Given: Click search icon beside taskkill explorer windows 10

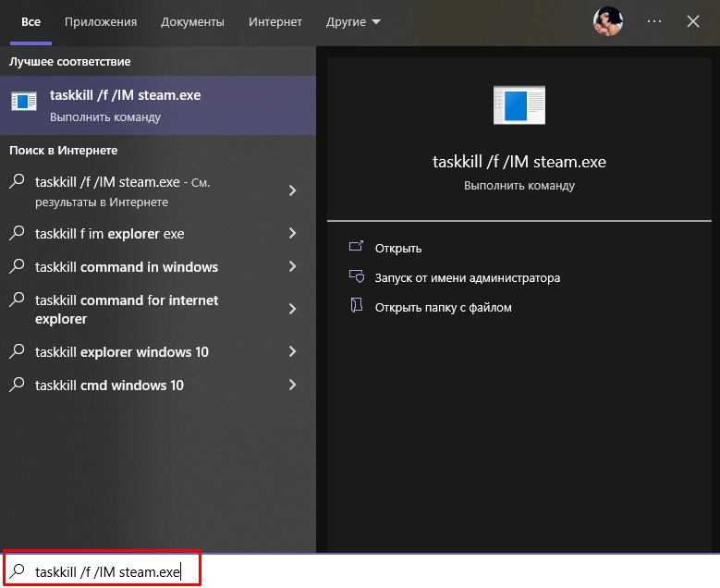Looking at the screenshot, I should (x=17, y=351).
